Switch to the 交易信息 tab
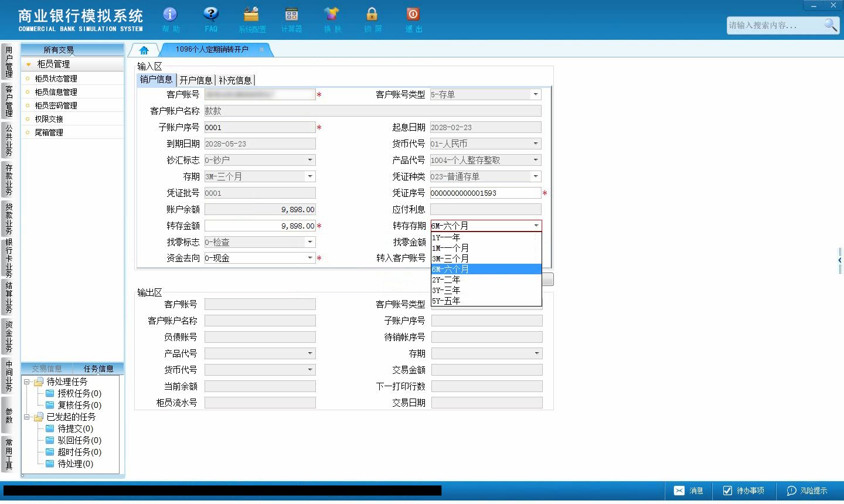 (47, 369)
